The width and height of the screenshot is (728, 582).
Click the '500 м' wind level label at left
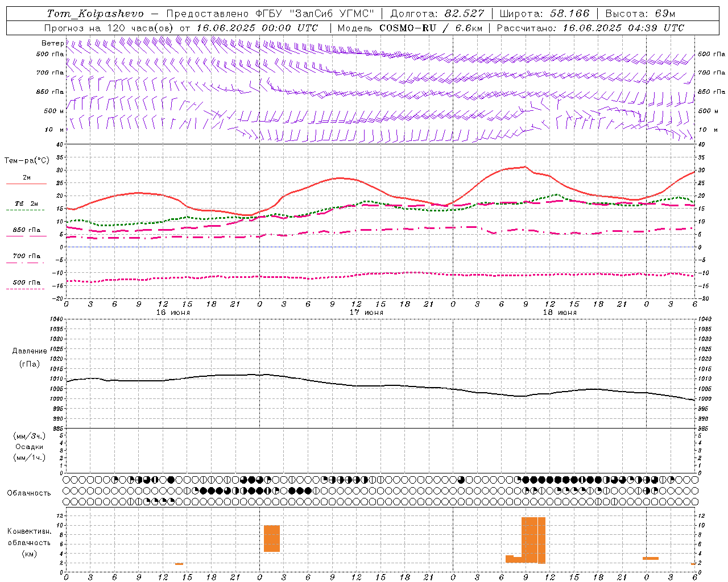(55, 111)
